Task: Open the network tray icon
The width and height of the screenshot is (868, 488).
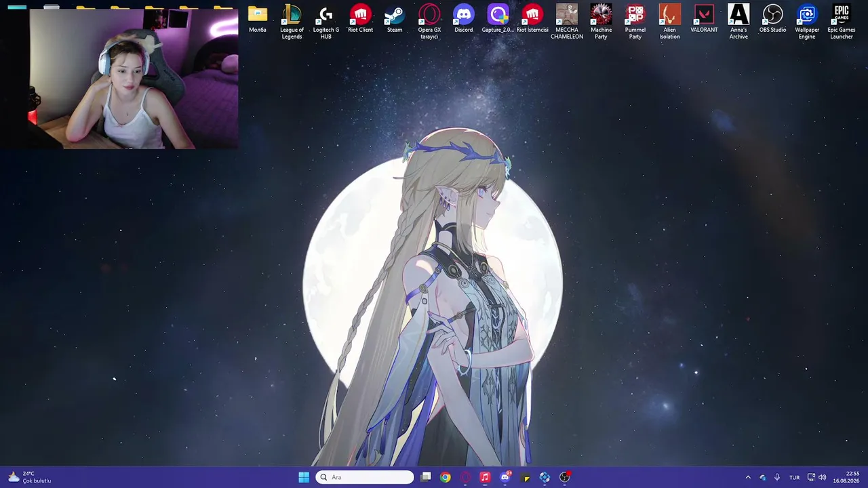Action: click(811, 477)
